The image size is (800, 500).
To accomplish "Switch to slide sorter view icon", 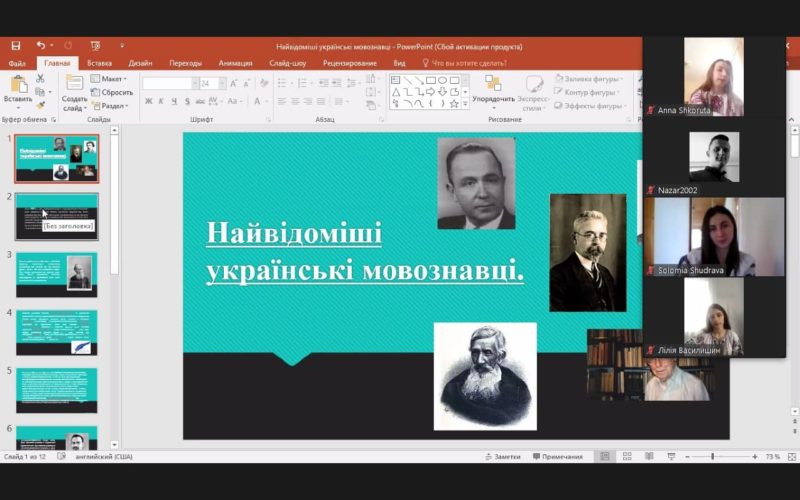I will coord(626,457).
